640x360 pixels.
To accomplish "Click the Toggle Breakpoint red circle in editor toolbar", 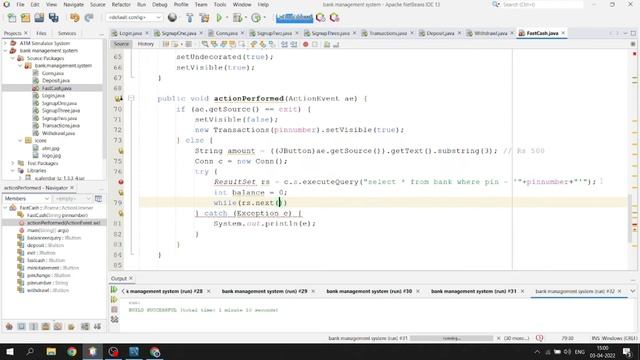I will pyautogui.click(x=305, y=44).
